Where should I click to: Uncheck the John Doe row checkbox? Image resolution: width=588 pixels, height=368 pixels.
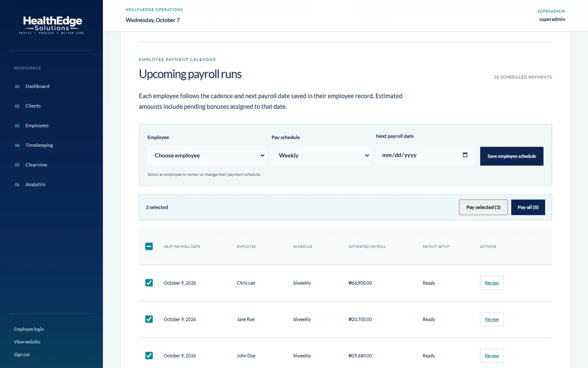tap(149, 356)
